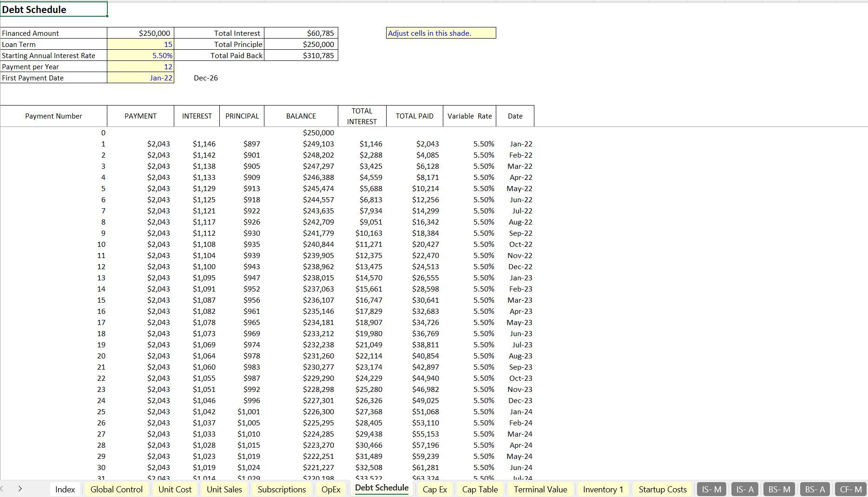Screen dimensions: 868x497
Task: Click the Starting Annual Interest Rate label
Action: point(53,55)
